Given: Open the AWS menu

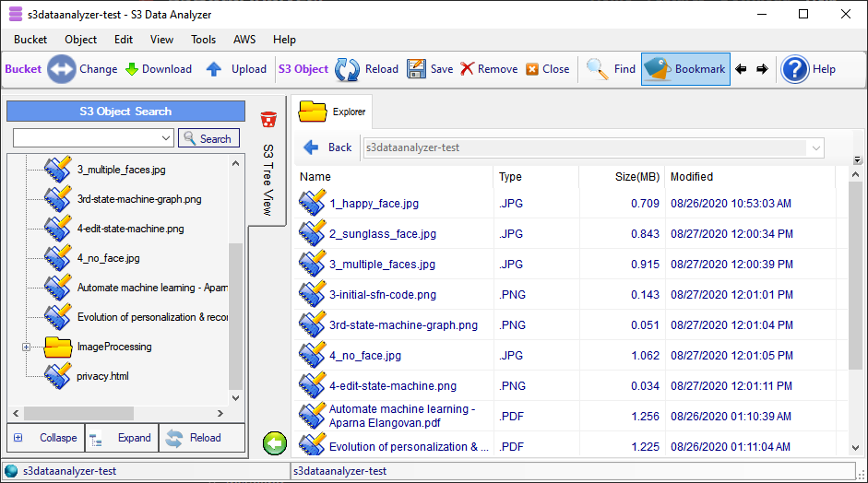Looking at the screenshot, I should tap(244, 40).
